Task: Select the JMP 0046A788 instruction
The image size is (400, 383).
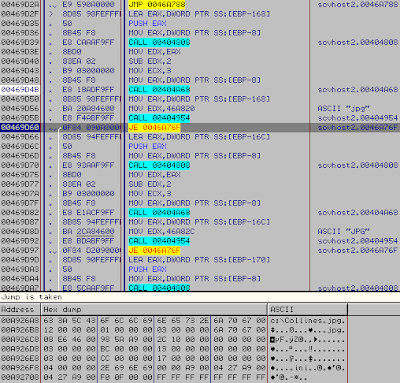Action: 157,5
